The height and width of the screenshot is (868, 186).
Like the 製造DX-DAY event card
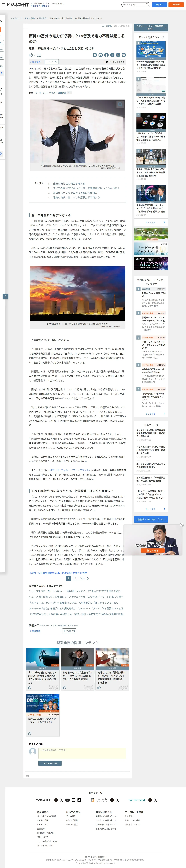(x=29, y=733)
